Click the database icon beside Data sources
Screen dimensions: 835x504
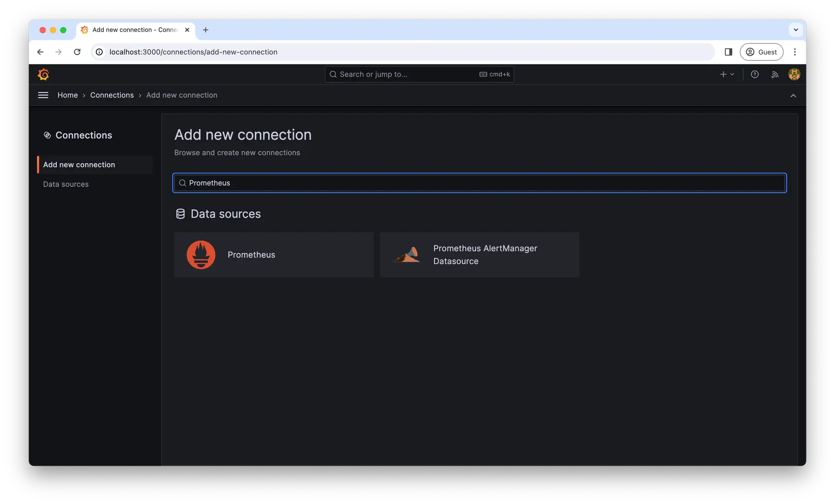180,214
